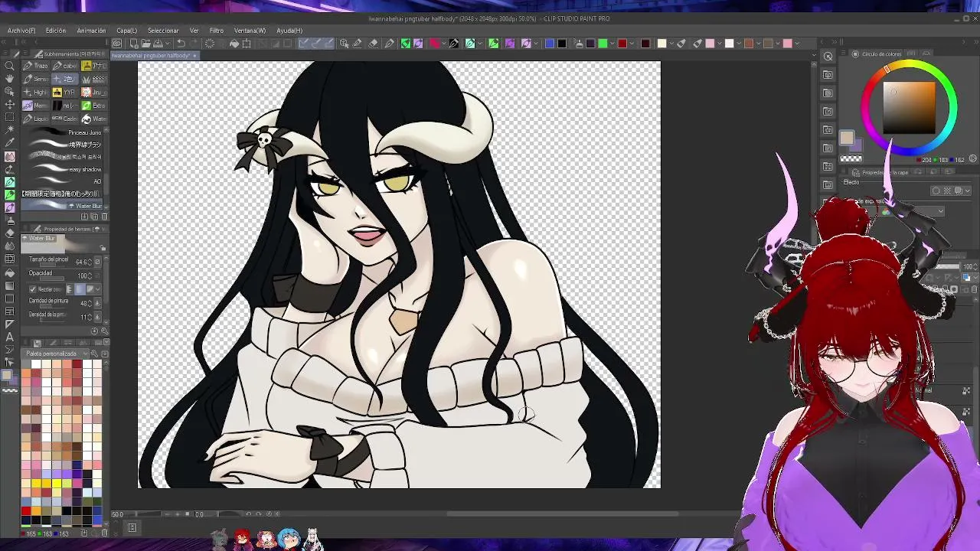Select the easy shadow brush

pyautogui.click(x=63, y=169)
